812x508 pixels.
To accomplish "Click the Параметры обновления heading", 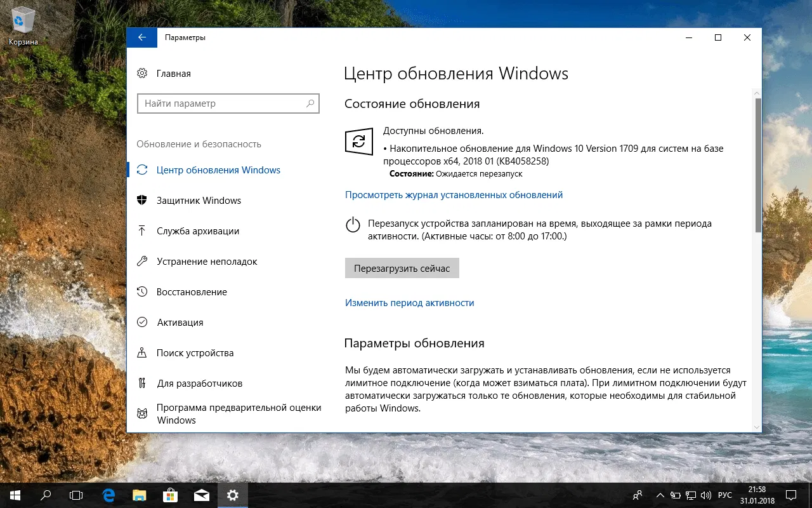I will [x=414, y=343].
